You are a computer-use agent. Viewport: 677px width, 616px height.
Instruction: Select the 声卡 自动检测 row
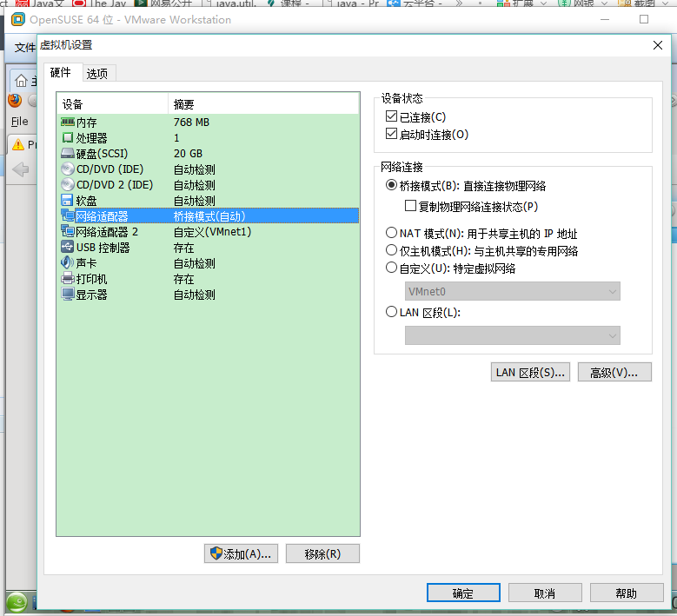pyautogui.click(x=208, y=263)
